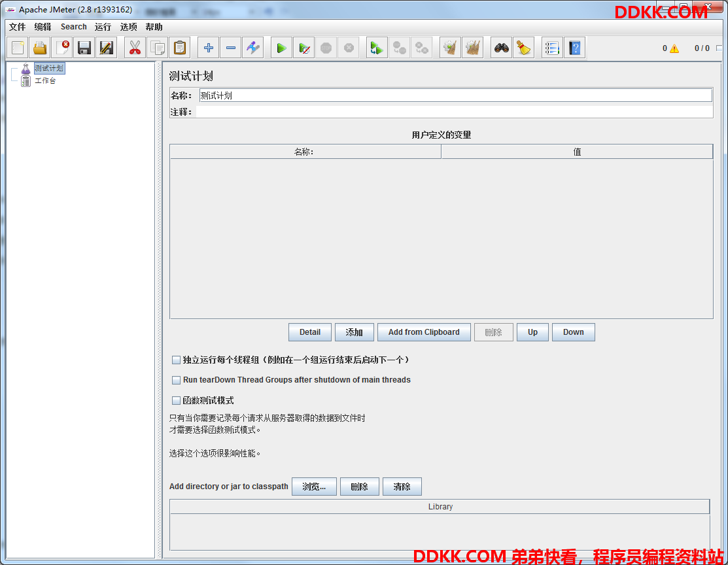
Task: Move variable Up
Action: coord(532,332)
